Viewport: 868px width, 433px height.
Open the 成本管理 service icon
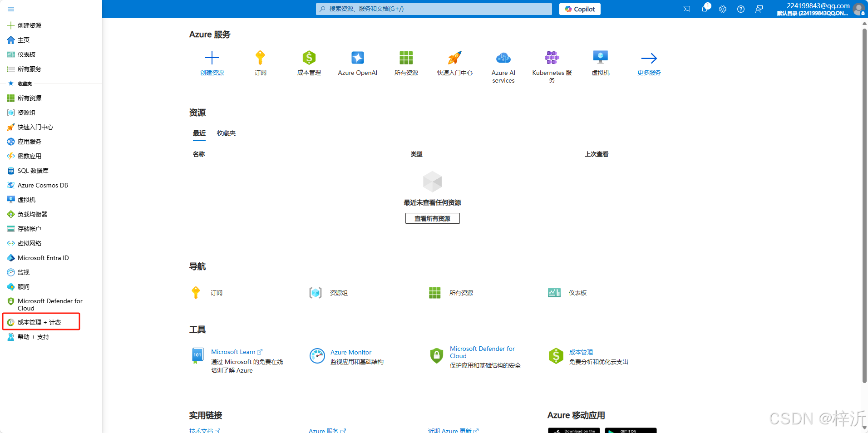click(309, 58)
